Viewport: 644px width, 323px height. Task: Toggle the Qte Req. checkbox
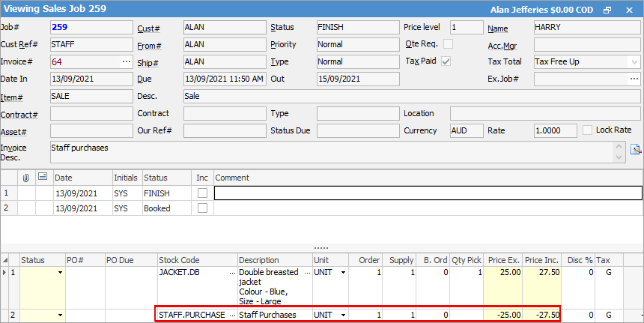(x=448, y=44)
